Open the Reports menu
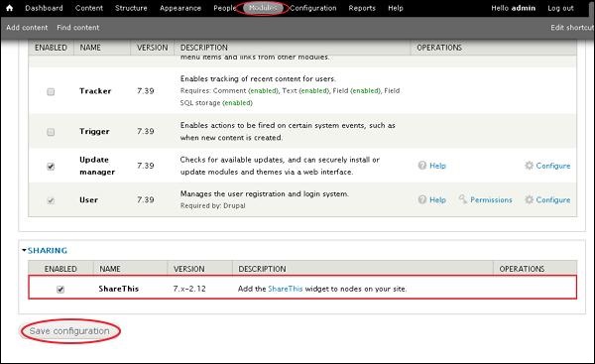Image resolution: width=595 pixels, height=364 pixels. (362, 8)
